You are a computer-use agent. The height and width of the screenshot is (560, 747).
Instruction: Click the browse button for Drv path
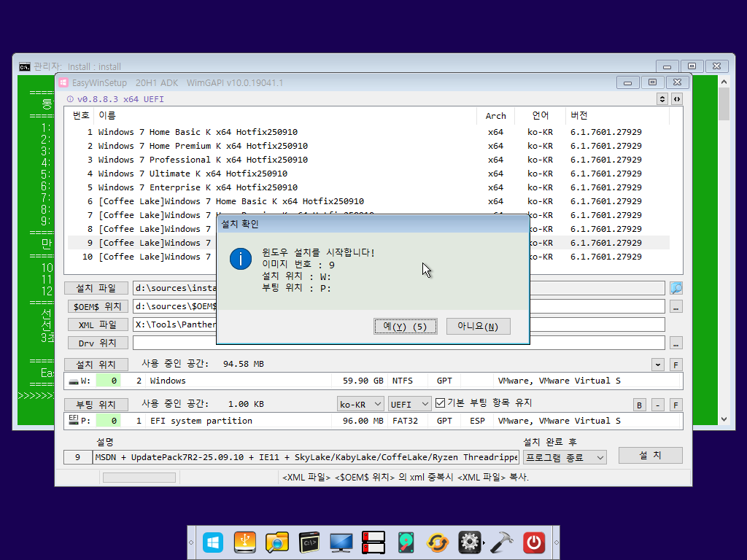point(676,343)
